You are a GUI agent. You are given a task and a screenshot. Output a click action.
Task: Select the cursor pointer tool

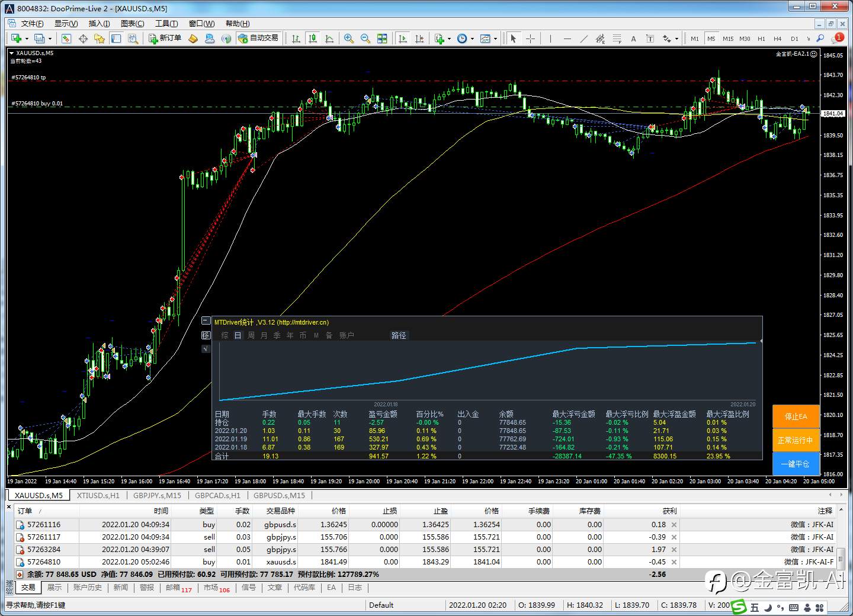pos(514,38)
